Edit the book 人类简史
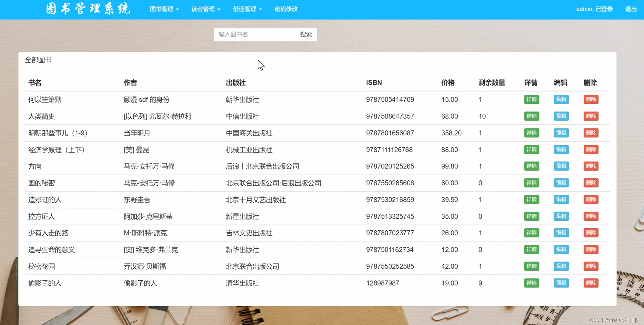 [561, 116]
